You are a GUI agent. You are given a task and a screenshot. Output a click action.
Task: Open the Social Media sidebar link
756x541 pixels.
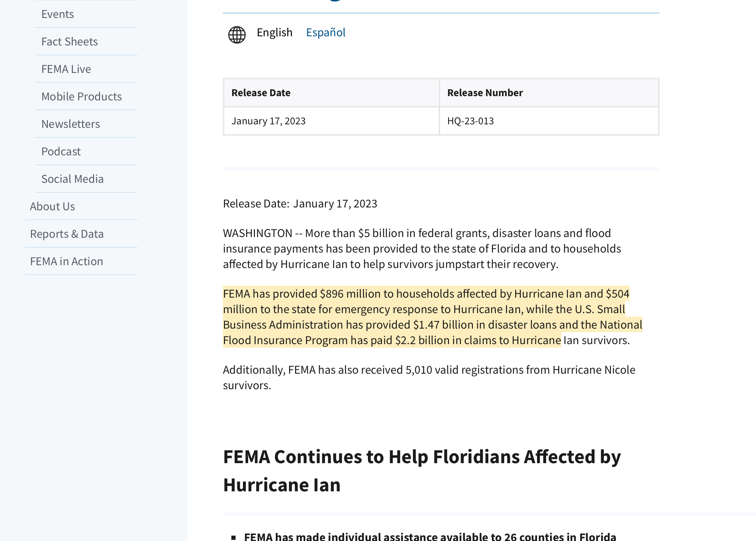pyautogui.click(x=73, y=179)
